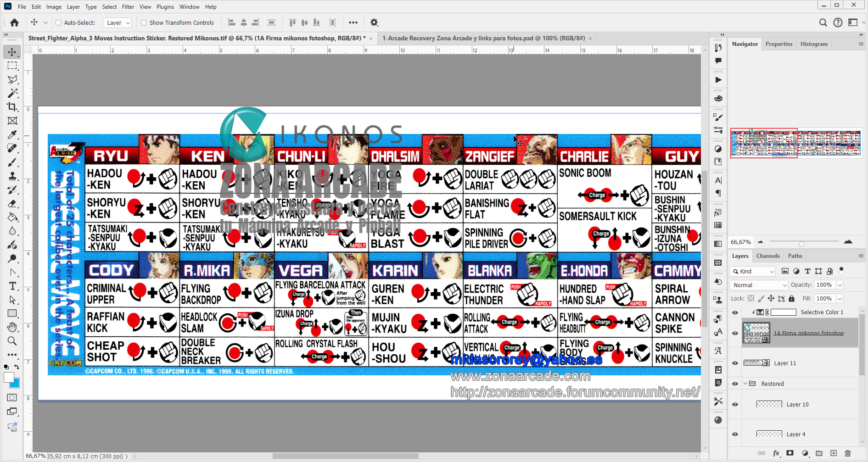Viewport: 868px width, 462px height.
Task: Open the Navigator panel menu
Action: point(861,44)
